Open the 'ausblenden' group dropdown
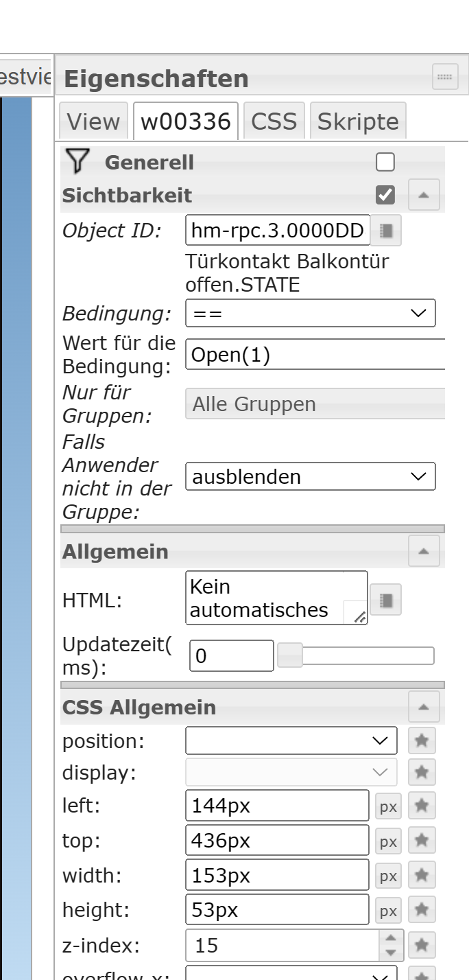 pos(310,477)
